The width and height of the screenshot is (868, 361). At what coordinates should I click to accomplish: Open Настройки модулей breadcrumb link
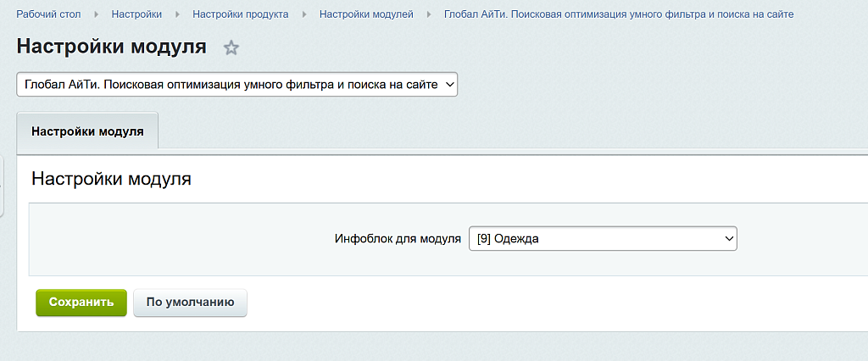(x=366, y=15)
